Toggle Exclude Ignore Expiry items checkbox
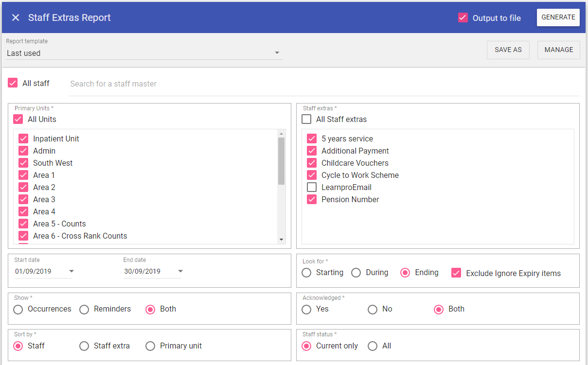This screenshot has height=365, width=588. tap(456, 273)
